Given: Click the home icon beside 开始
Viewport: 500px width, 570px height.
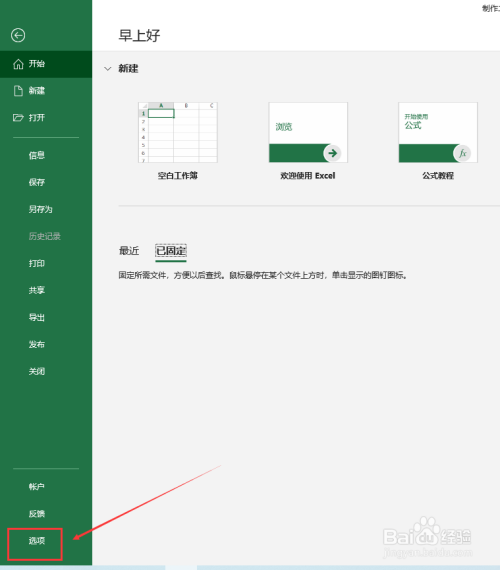Looking at the screenshot, I should [18, 64].
